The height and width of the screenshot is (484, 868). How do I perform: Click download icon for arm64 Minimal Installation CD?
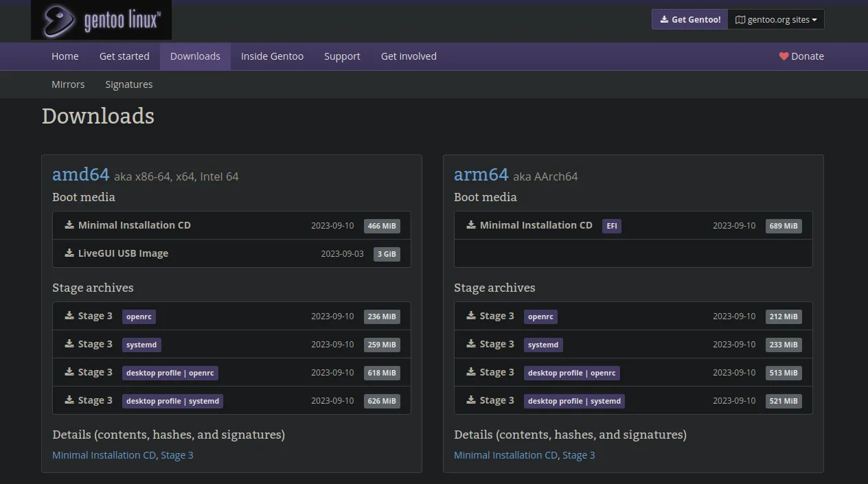471,224
